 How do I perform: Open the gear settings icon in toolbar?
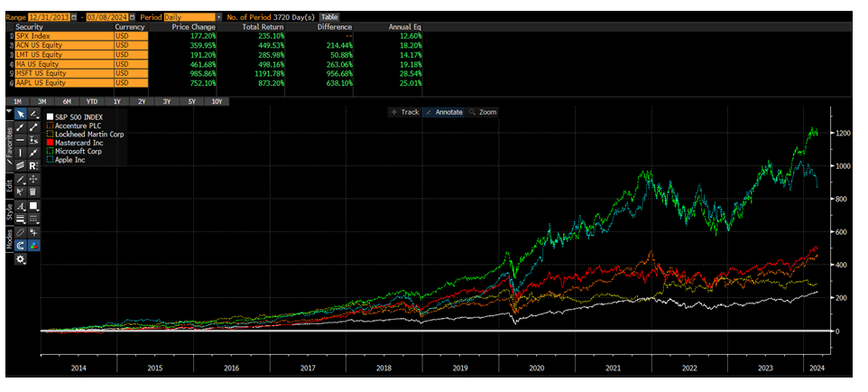point(21,258)
